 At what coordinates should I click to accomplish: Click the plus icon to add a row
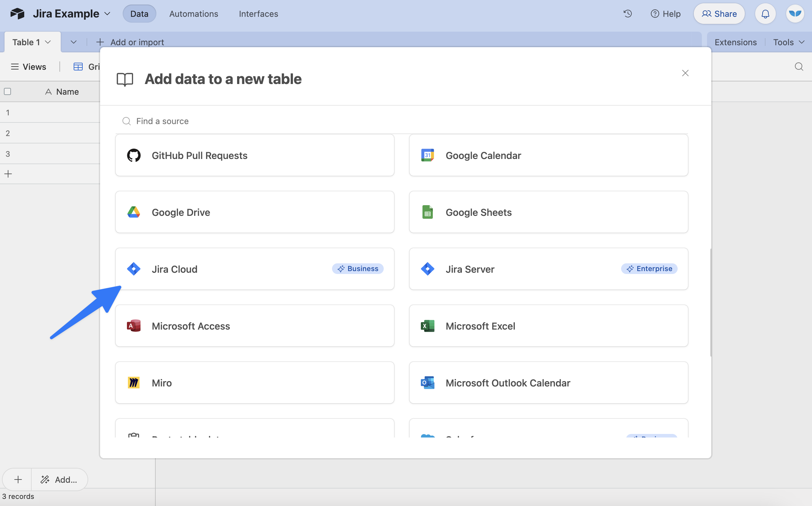pyautogui.click(x=8, y=174)
